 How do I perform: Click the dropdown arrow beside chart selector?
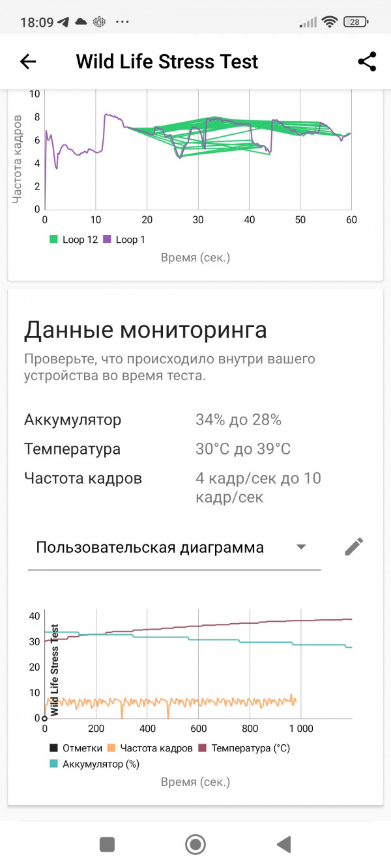[300, 547]
